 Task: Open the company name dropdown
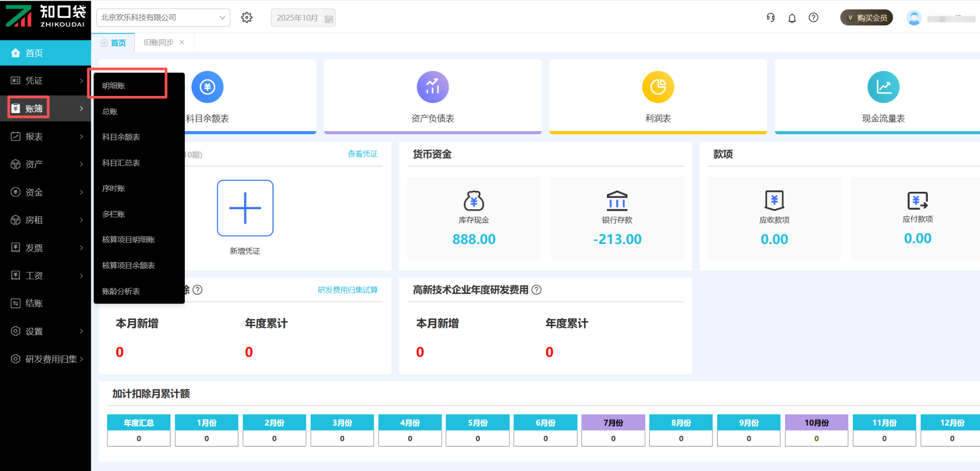click(163, 17)
